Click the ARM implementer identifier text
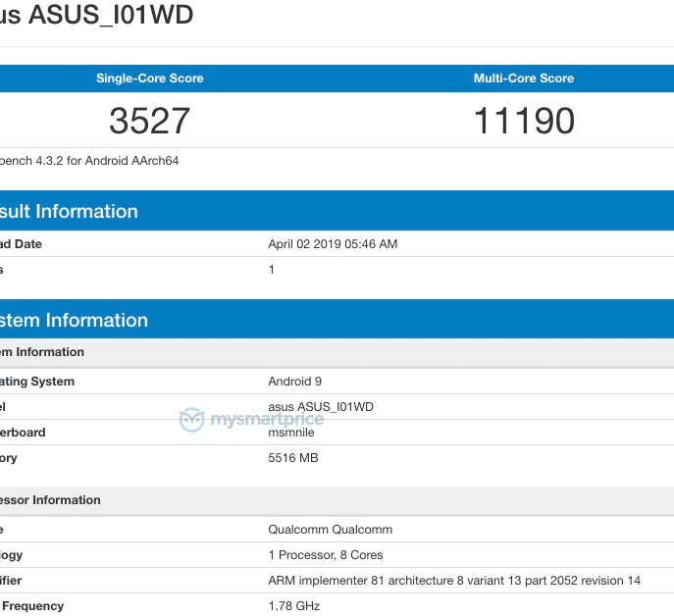The height and width of the screenshot is (616, 674). tap(454, 581)
